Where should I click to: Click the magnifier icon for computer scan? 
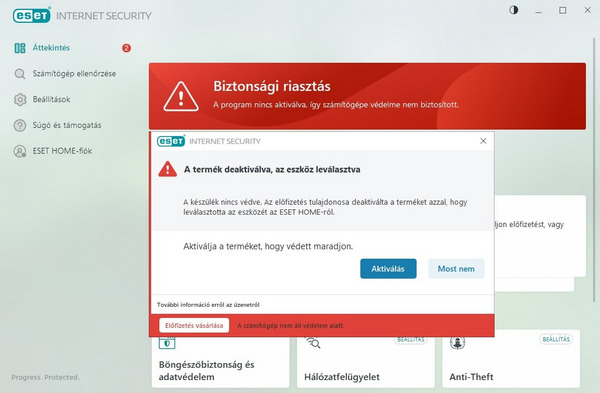pos(20,73)
